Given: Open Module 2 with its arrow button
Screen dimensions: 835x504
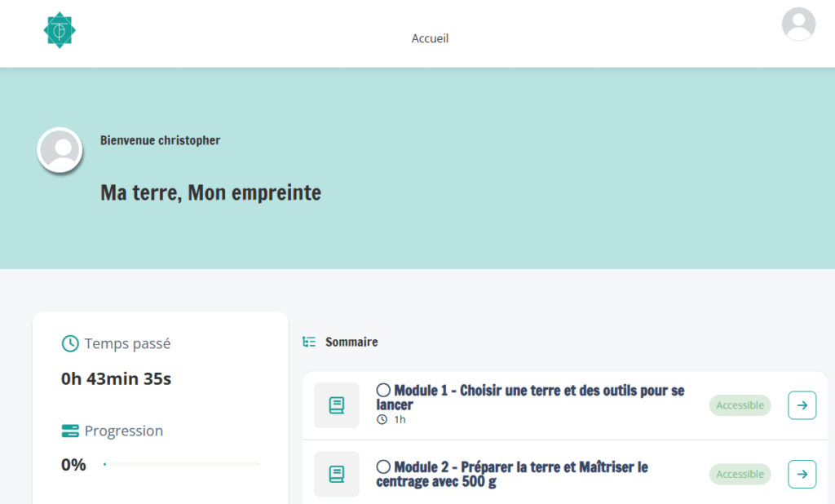Looking at the screenshot, I should (x=802, y=474).
